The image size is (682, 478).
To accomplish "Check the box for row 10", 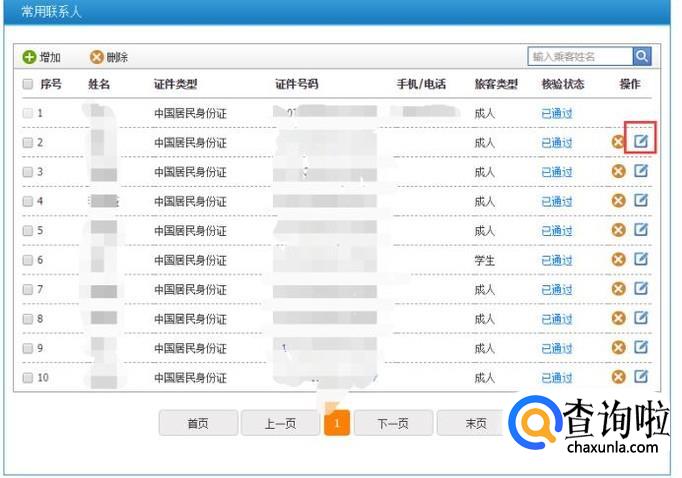I will click(28, 378).
